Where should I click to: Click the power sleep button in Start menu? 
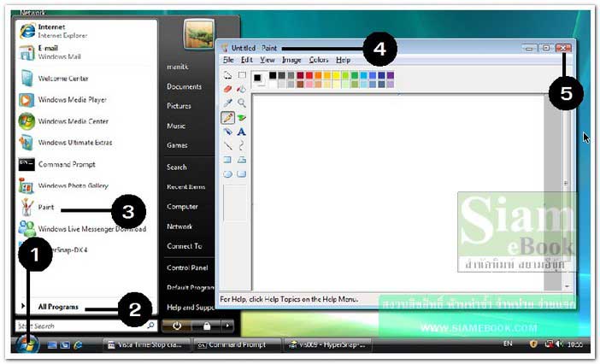[x=177, y=326]
